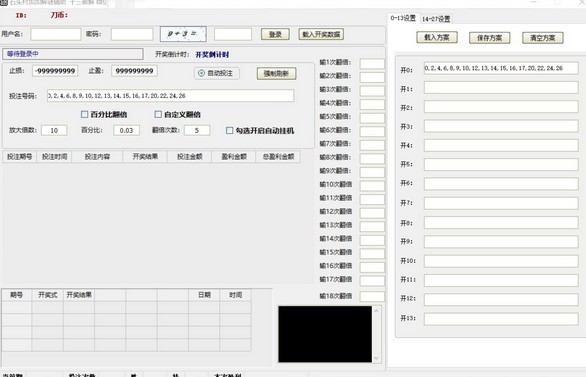This screenshot has height=377, width=586.
Task: Click 载入开奖数据 button
Action: coord(321,34)
